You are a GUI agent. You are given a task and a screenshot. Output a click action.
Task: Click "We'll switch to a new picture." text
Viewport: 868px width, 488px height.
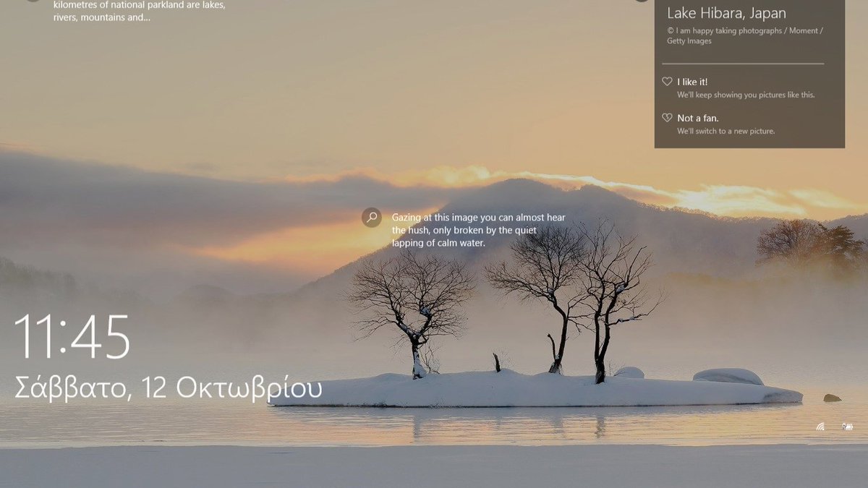[726, 131]
